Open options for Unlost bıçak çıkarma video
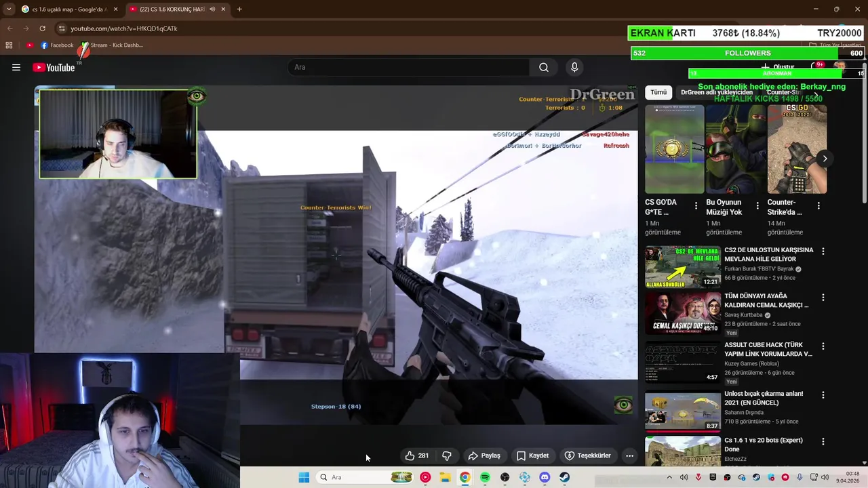This screenshot has width=868, height=488. point(823,394)
